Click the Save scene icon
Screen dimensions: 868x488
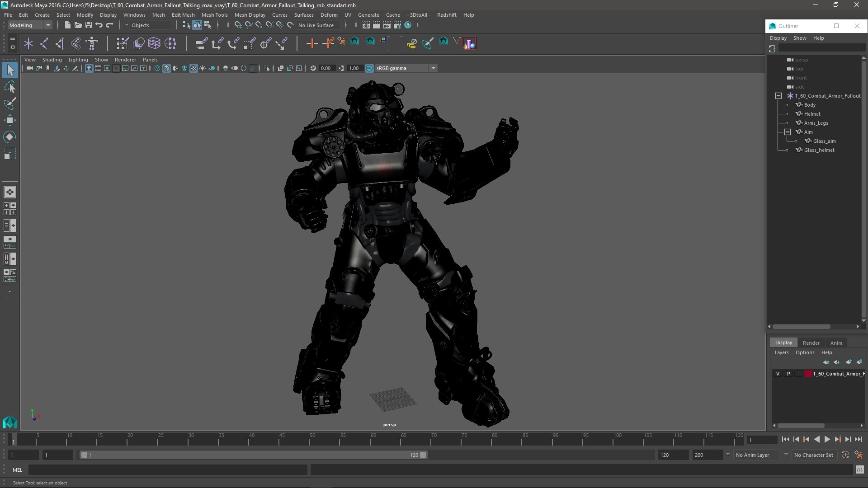point(89,25)
